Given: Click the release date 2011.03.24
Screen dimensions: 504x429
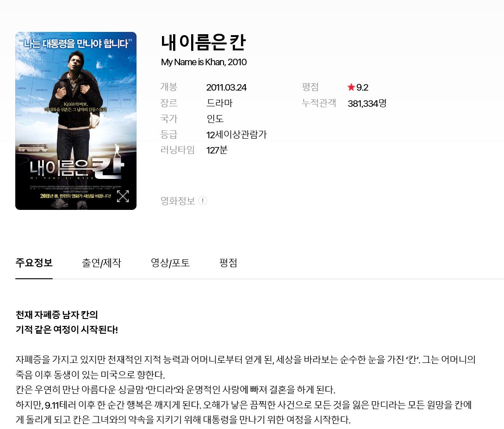Looking at the screenshot, I should tap(226, 87).
